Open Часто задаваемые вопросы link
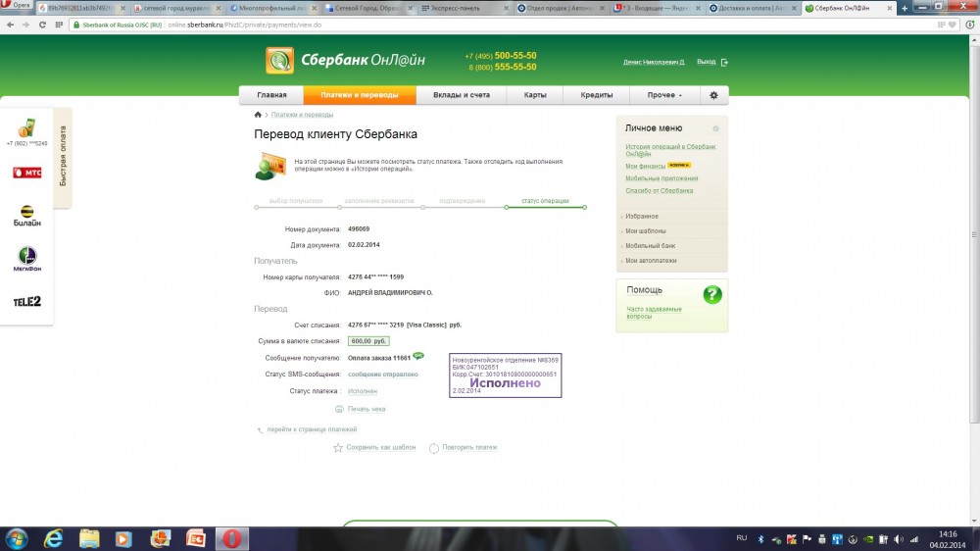The width and height of the screenshot is (980, 551). tap(654, 313)
